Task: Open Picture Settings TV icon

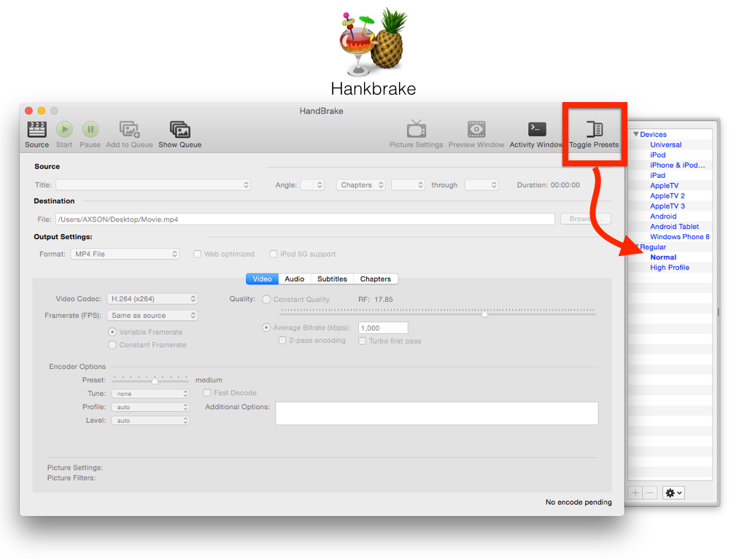Action: [x=417, y=128]
